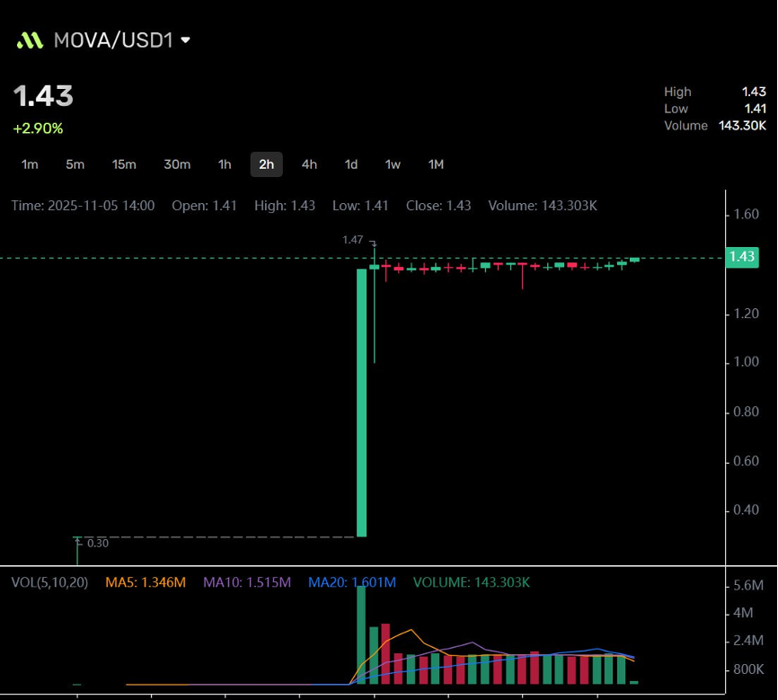Select the 1h timeframe
Screen dimensions: 778x700
click(225, 164)
